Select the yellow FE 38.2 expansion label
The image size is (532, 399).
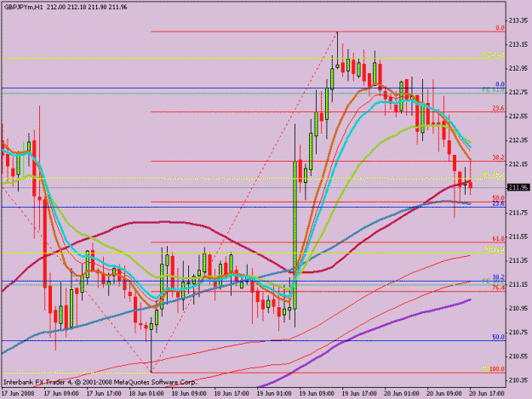(x=494, y=175)
